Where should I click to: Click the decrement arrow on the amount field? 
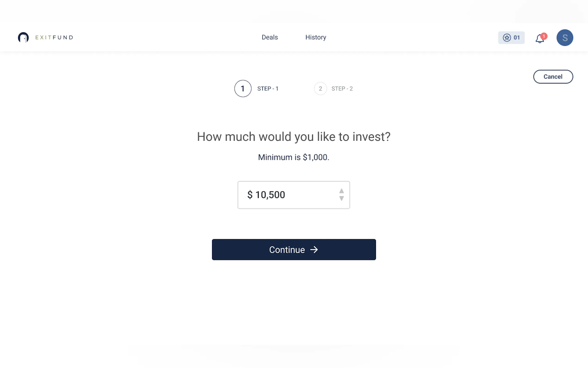tap(341, 198)
